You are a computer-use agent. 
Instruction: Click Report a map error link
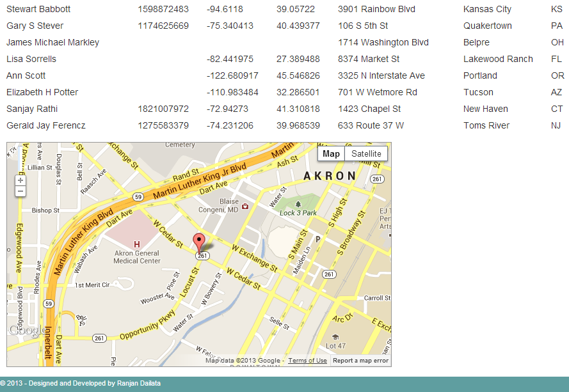tap(360, 361)
